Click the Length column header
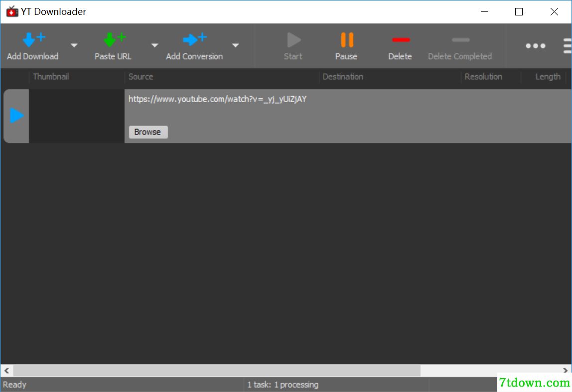This screenshot has width=572, height=392. pyautogui.click(x=548, y=77)
